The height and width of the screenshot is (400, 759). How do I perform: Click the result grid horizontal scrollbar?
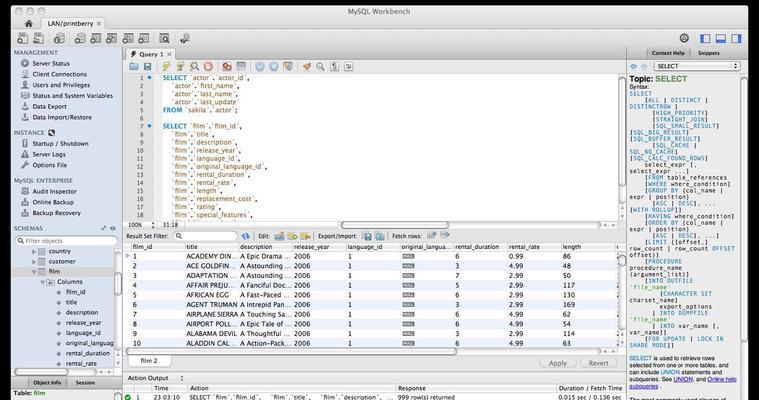tap(291, 352)
